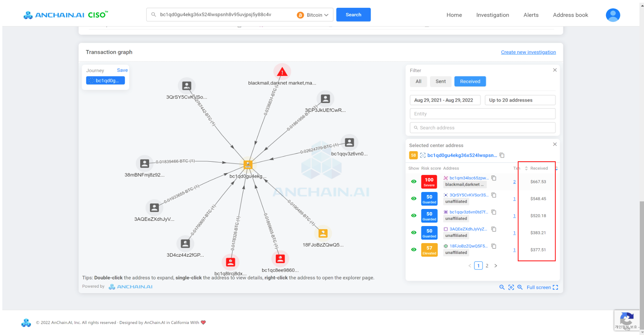This screenshot has width=644, height=335.
Task: Enter Full screen graph mode
Action: click(x=542, y=287)
